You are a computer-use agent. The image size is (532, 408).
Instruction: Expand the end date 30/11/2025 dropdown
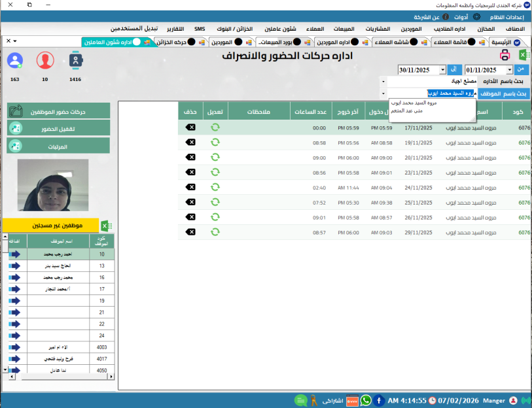[x=442, y=70]
